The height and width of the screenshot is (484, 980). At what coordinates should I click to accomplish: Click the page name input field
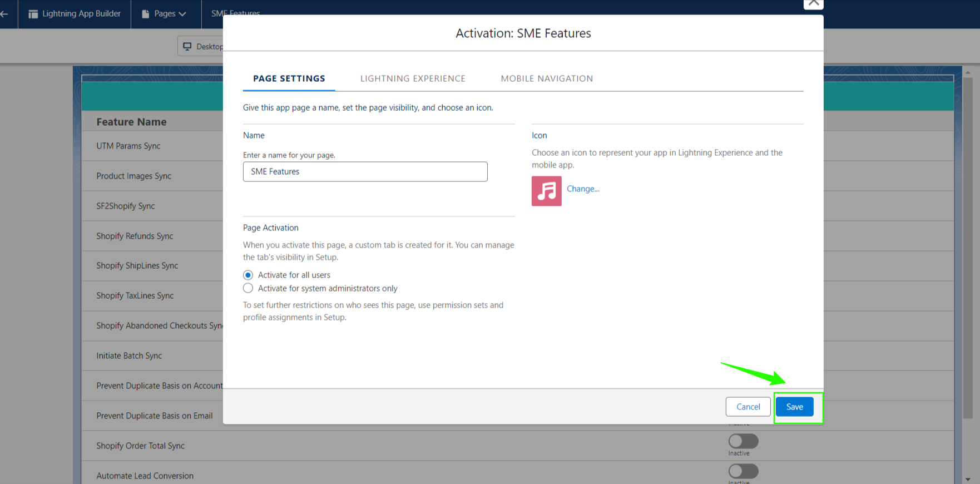pyautogui.click(x=365, y=171)
